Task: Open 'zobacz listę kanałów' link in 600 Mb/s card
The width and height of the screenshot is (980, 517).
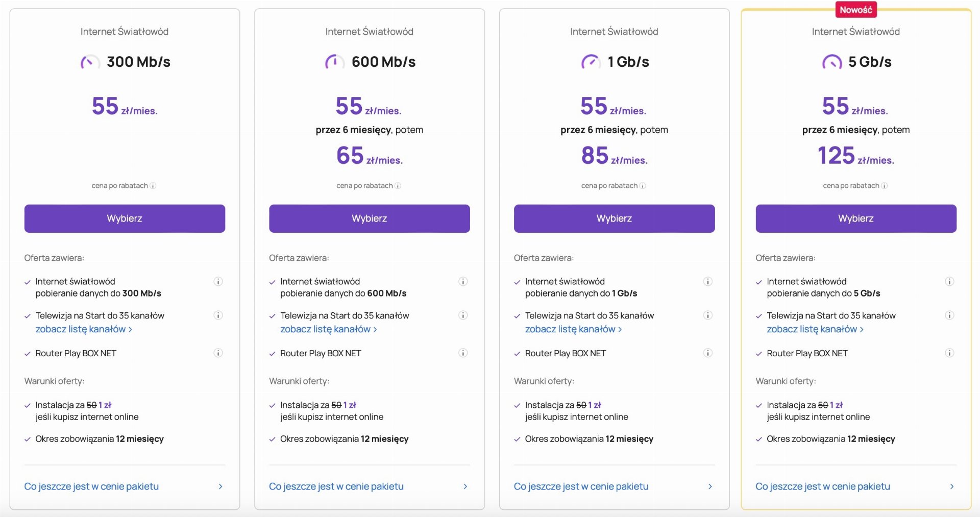Action: tap(329, 329)
